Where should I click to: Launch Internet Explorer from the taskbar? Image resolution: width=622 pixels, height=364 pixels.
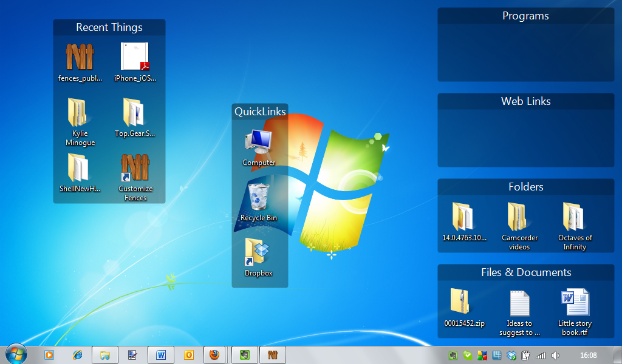77,355
